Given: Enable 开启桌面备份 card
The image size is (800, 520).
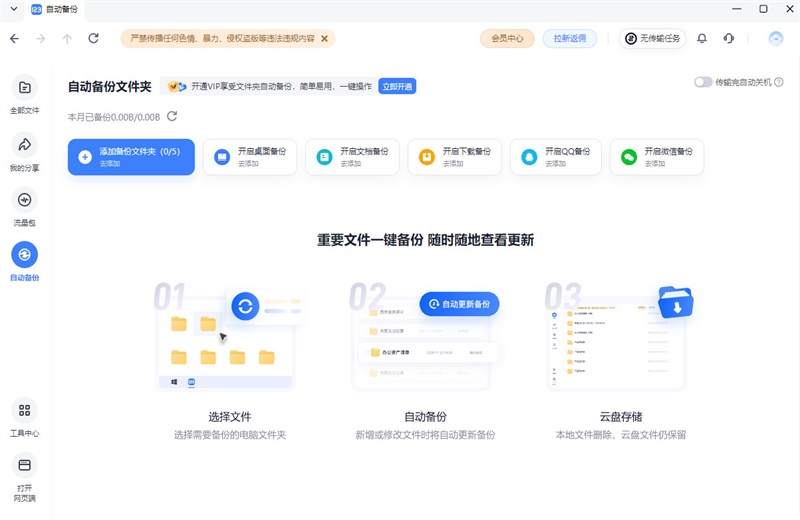Looking at the screenshot, I should (250, 157).
